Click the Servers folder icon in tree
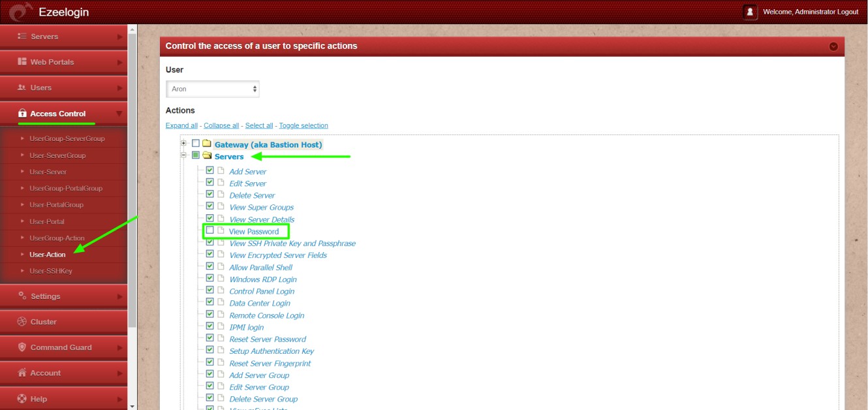The image size is (868, 410). coord(207,156)
